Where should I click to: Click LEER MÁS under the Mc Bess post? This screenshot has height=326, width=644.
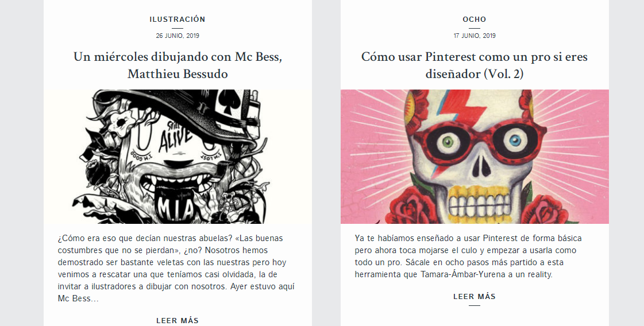point(178,321)
